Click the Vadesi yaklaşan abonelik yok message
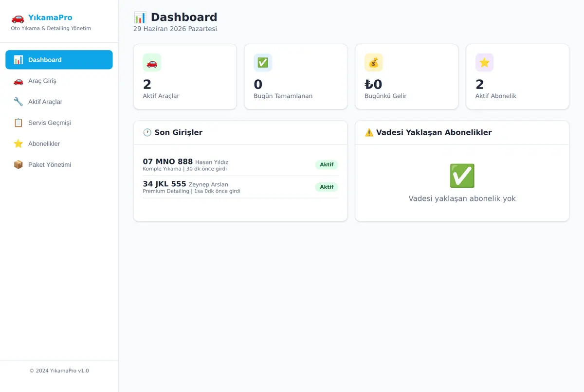Screen dimensions: 584x392 462,198
